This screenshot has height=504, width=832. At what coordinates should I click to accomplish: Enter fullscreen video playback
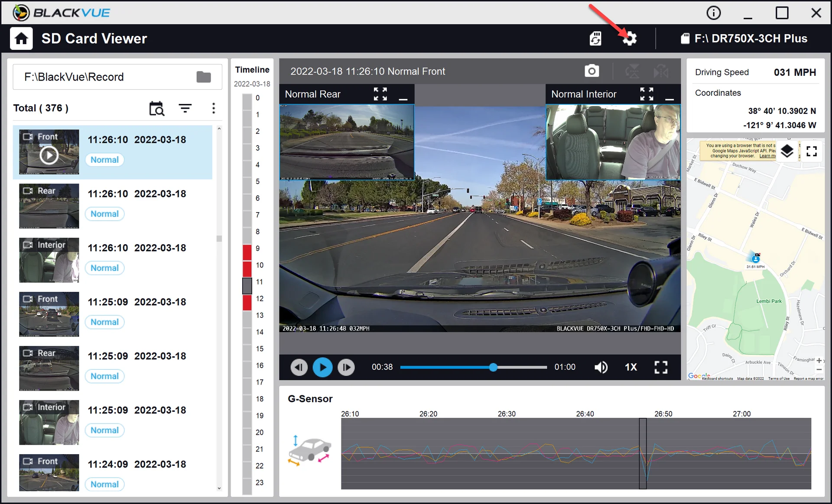click(661, 367)
